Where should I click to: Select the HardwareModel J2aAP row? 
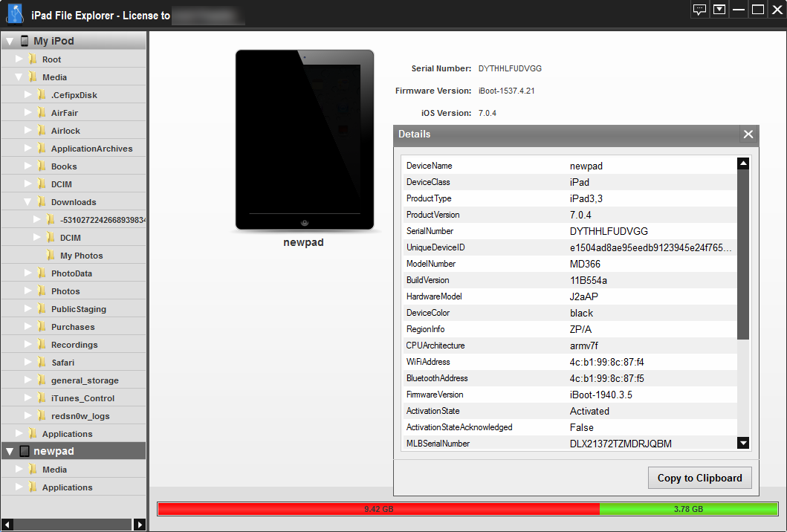(569, 296)
